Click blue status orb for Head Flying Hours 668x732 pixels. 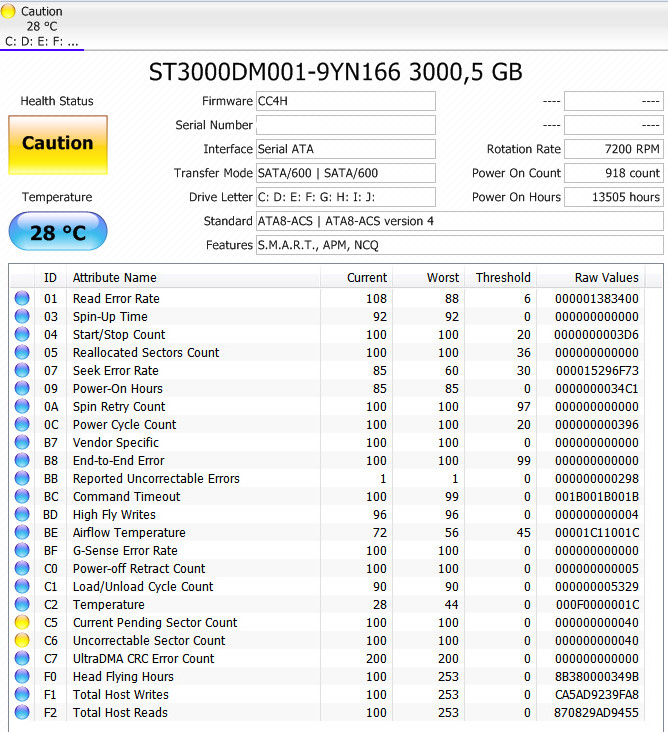coord(22,676)
